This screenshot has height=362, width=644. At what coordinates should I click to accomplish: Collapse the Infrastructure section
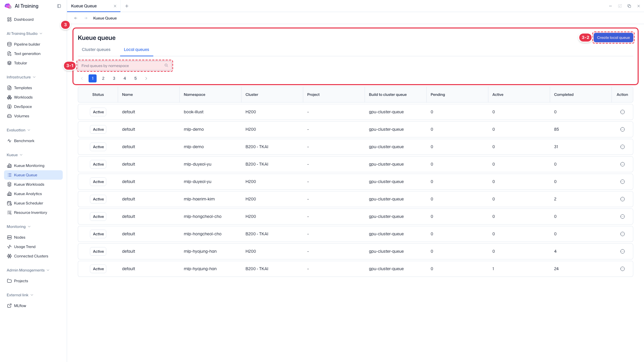point(21,77)
